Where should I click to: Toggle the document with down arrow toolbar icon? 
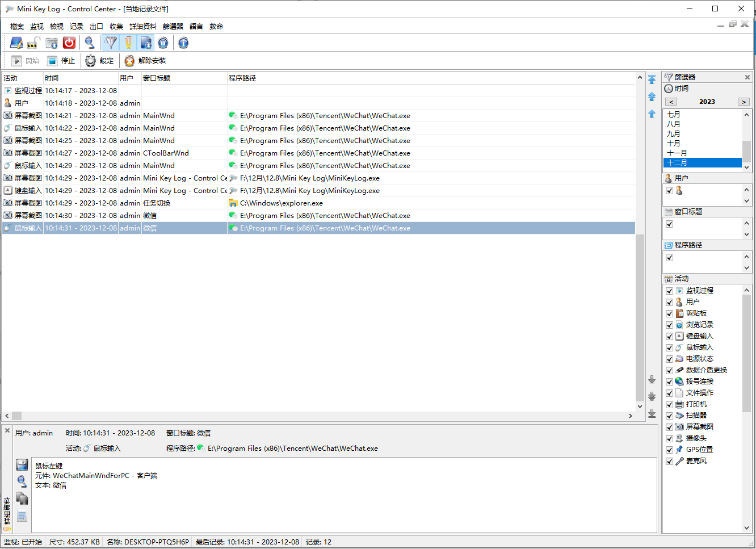coord(146,43)
